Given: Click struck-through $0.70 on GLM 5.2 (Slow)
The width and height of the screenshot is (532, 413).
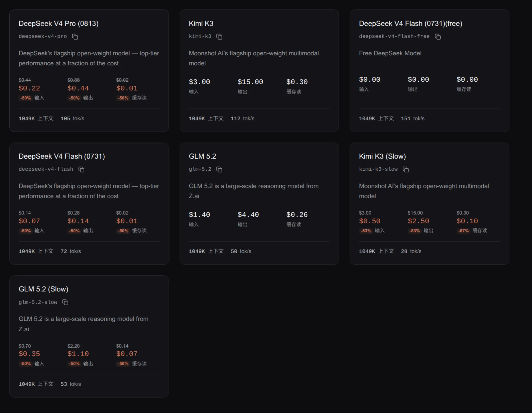Looking at the screenshot, I should click(25, 346).
